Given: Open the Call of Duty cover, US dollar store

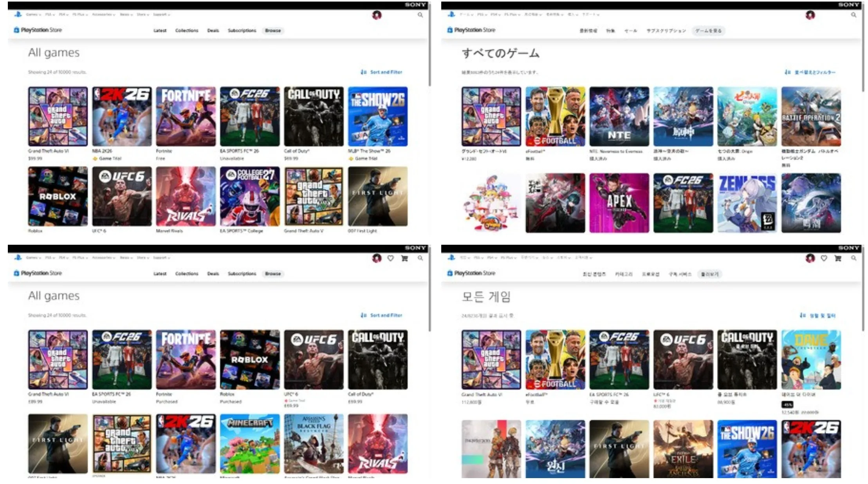Looking at the screenshot, I should tap(314, 116).
